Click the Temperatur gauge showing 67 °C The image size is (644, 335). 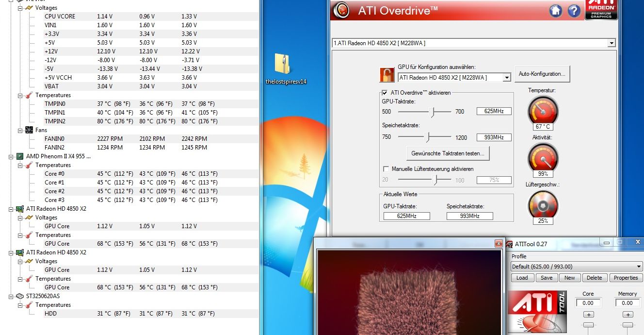coord(543,112)
